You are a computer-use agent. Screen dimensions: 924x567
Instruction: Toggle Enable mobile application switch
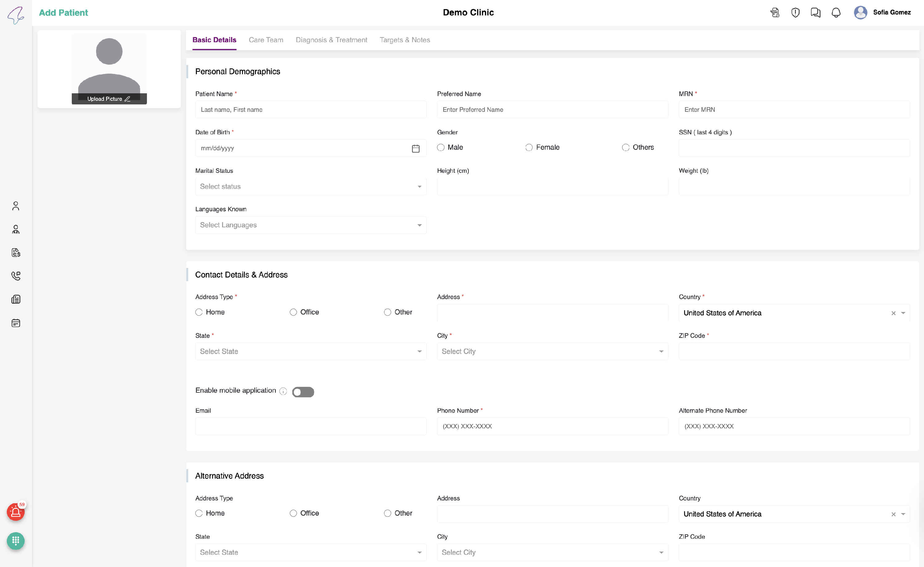(303, 392)
